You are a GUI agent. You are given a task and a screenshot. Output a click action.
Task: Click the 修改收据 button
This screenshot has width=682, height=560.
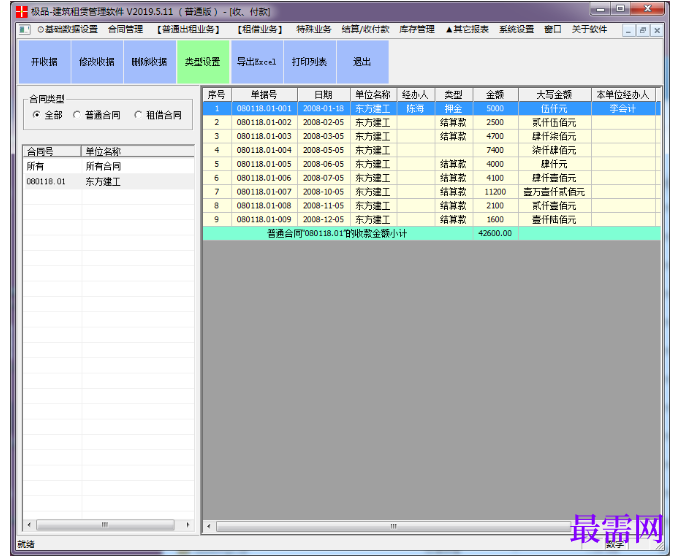tap(97, 62)
